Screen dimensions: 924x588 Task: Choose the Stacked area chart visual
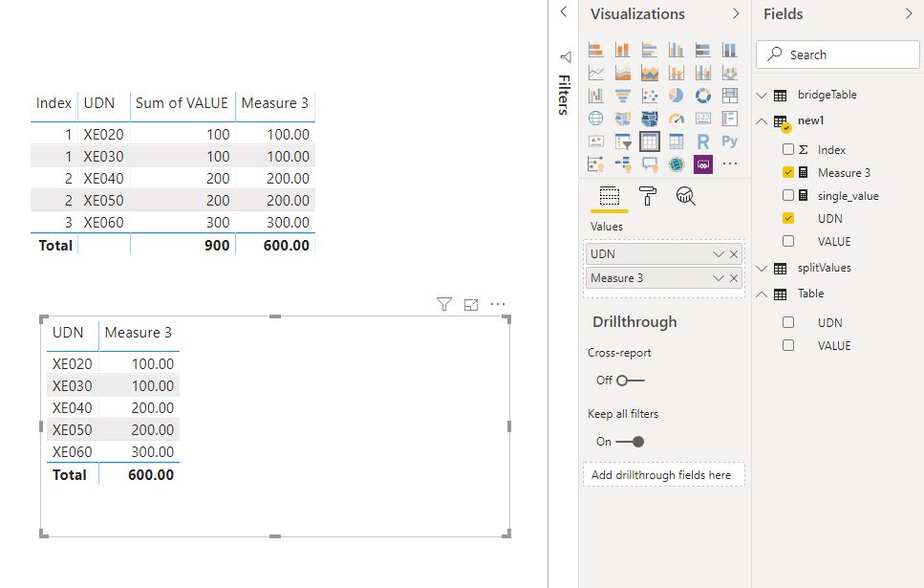coord(650,73)
